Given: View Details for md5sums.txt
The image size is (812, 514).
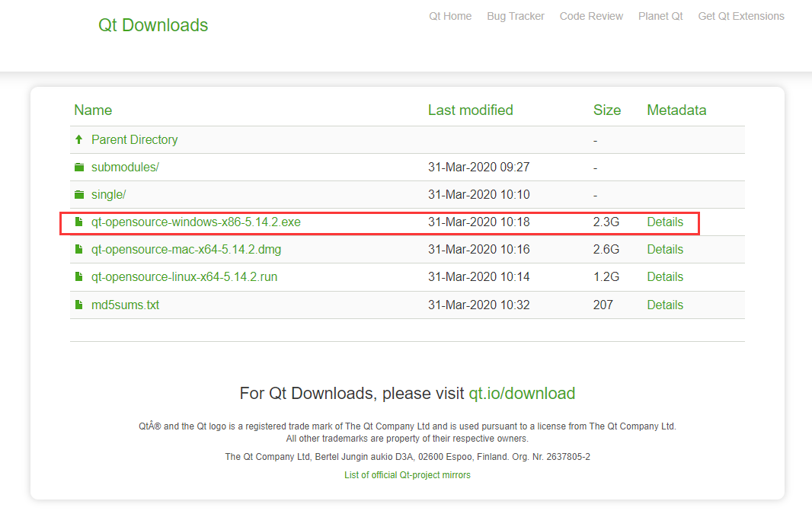Looking at the screenshot, I should click(x=665, y=305).
